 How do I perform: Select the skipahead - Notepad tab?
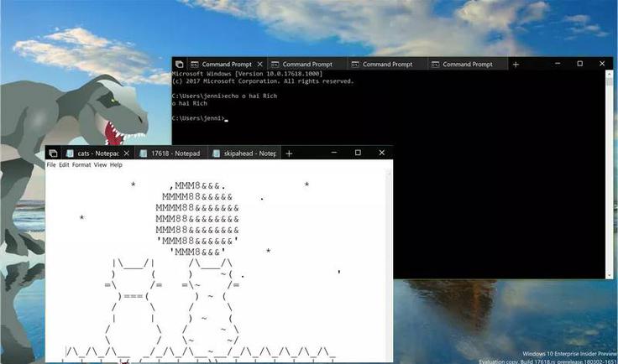(244, 153)
